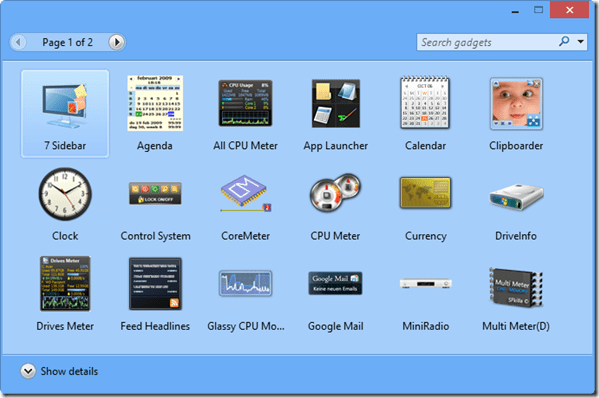Click the Page 1 of 2 indicator

(x=68, y=42)
